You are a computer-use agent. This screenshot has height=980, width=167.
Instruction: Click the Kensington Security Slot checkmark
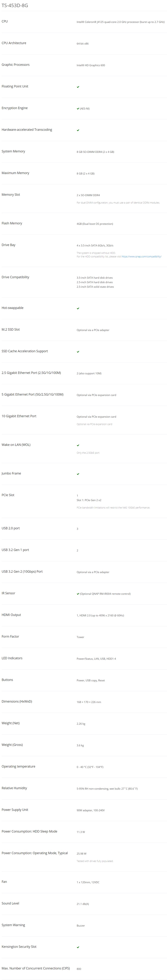[x=78, y=947]
